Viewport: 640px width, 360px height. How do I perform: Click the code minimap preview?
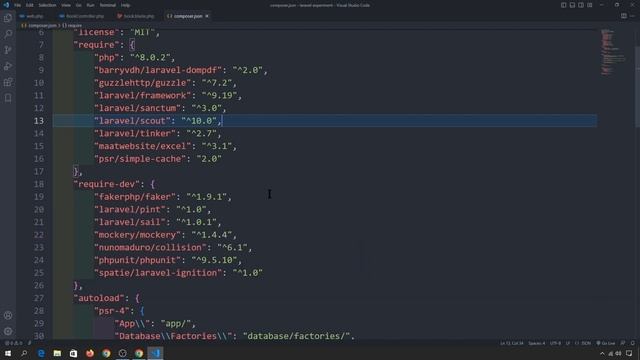(x=612, y=52)
